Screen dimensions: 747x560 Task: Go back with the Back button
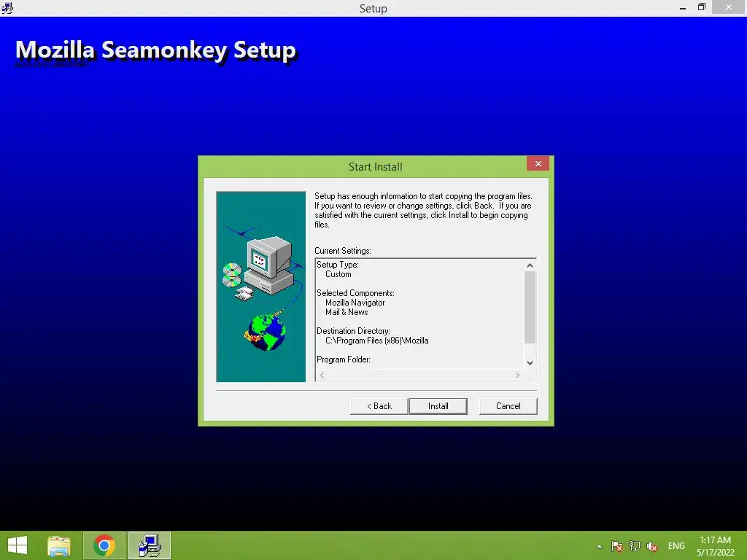(379, 406)
